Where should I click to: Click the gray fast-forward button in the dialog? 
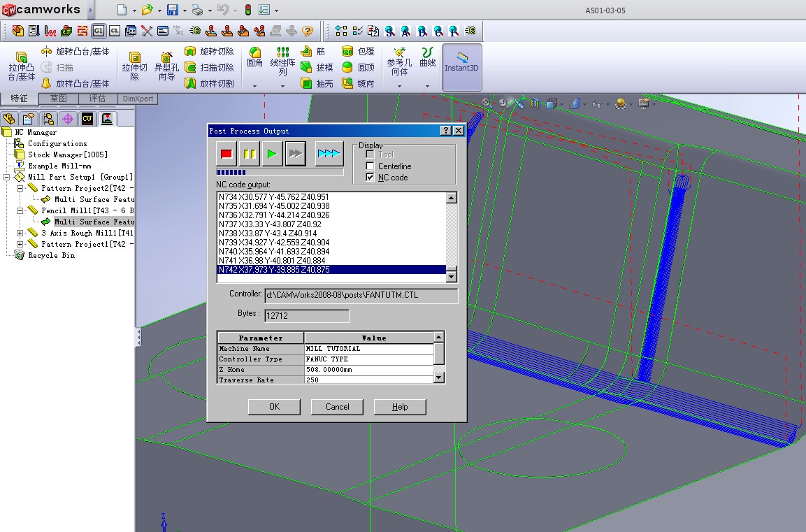[296, 154]
